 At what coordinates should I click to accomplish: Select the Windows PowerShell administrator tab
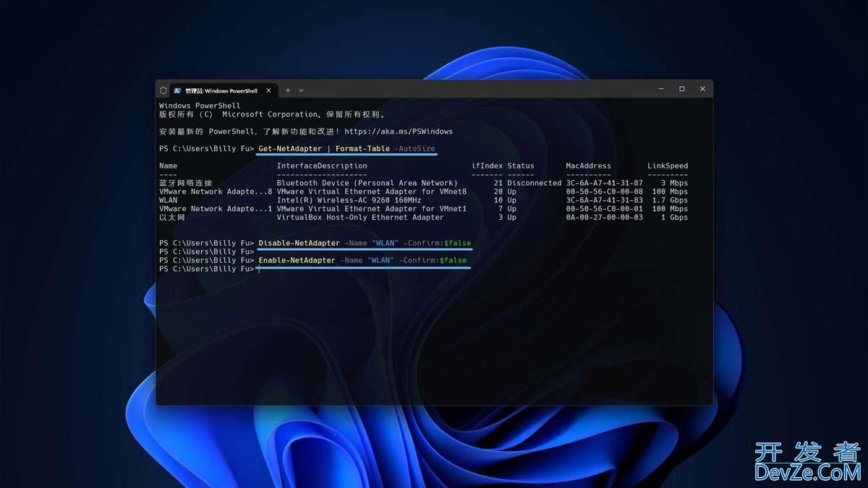[x=224, y=90]
